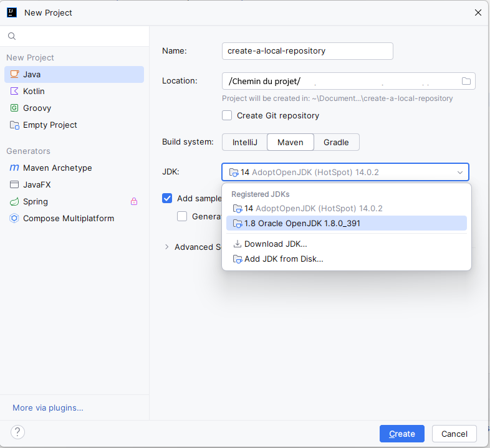Click the browse folder icon in Location
The height and width of the screenshot is (448, 490).
(x=466, y=81)
